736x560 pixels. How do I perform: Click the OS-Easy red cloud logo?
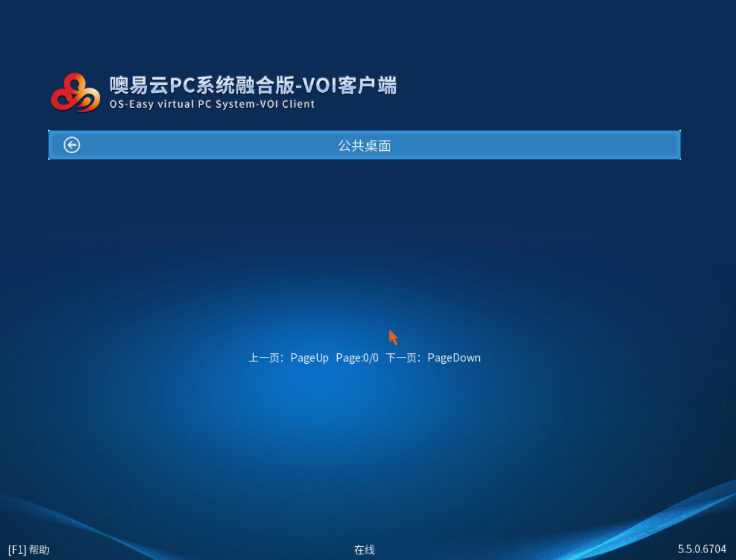click(x=75, y=93)
